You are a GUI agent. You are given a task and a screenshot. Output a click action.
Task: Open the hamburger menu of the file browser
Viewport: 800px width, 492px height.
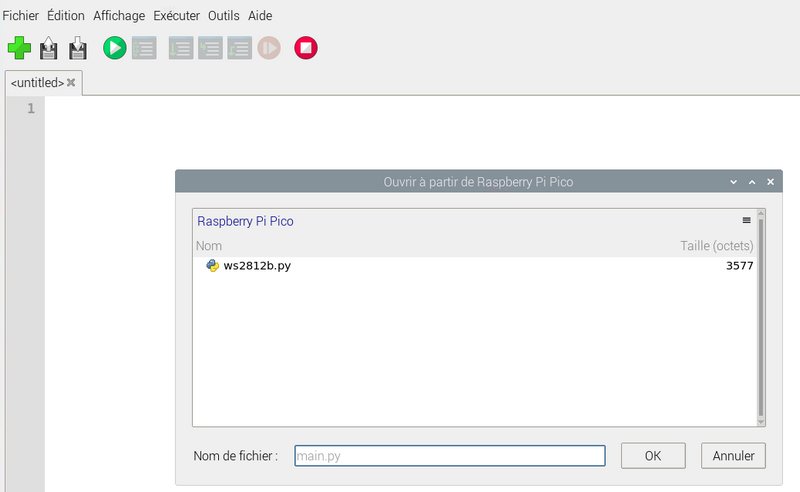point(746,220)
